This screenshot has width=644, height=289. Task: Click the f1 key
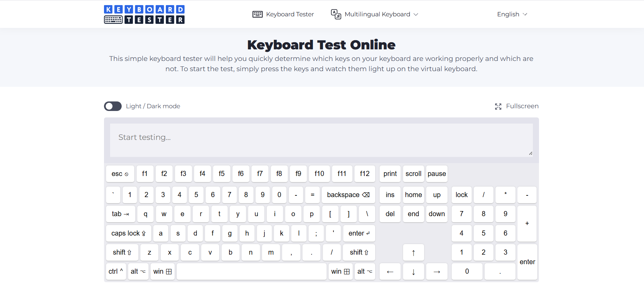click(x=145, y=174)
